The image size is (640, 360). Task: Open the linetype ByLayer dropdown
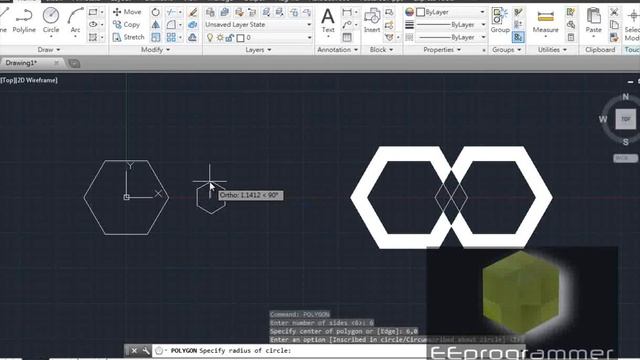(451, 37)
